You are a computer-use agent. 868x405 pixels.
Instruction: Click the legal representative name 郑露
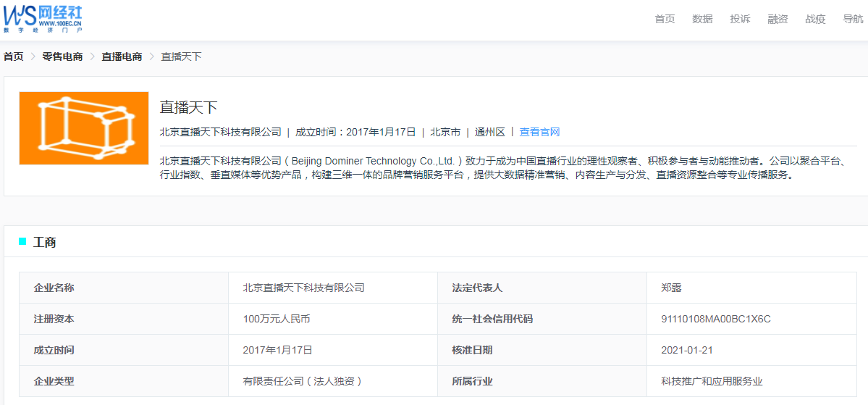[671, 288]
